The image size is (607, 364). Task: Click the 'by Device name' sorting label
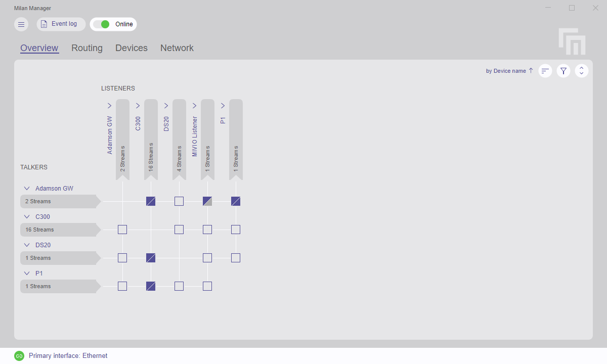click(x=505, y=71)
